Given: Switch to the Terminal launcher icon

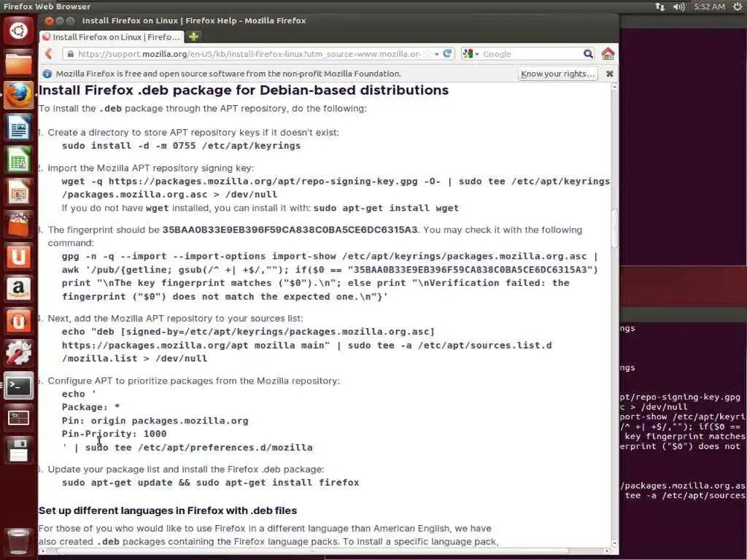Looking at the screenshot, I should click(x=18, y=386).
